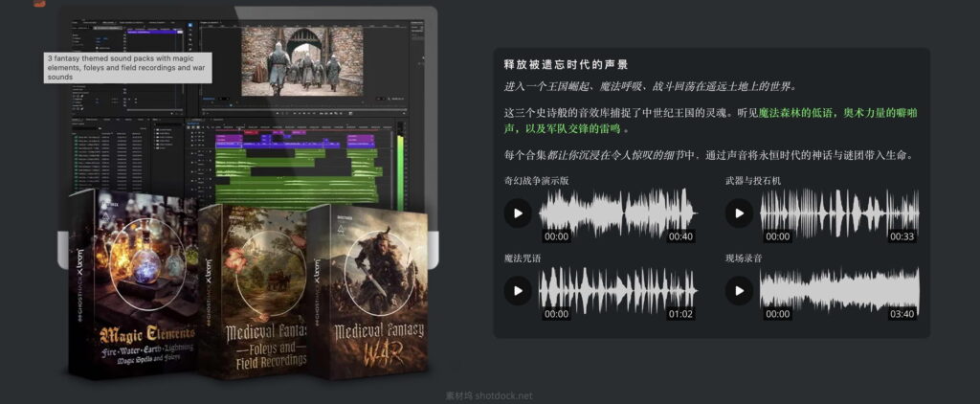This screenshot has height=404, width=980.
Task: Click the knights video preview in the editor
Action: (302, 60)
